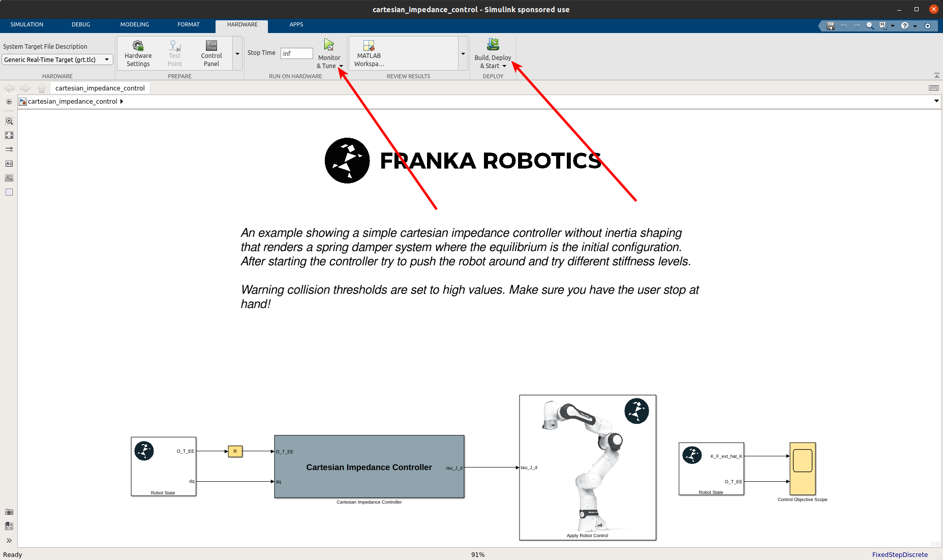Open System Target File dropdown

(x=57, y=60)
